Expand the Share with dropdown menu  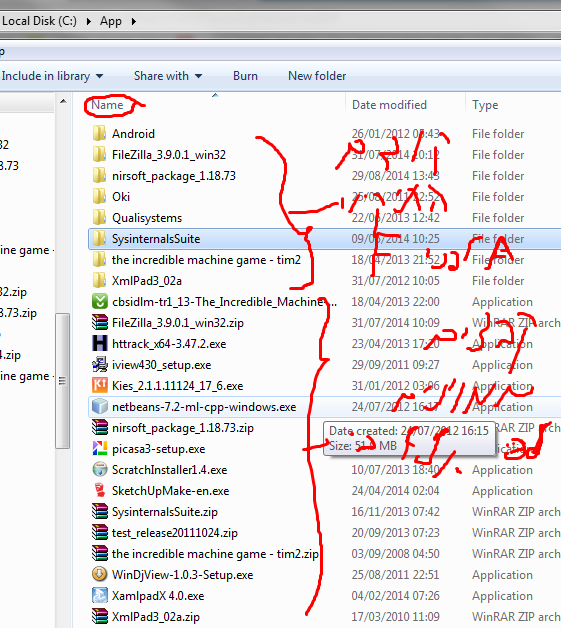168,76
